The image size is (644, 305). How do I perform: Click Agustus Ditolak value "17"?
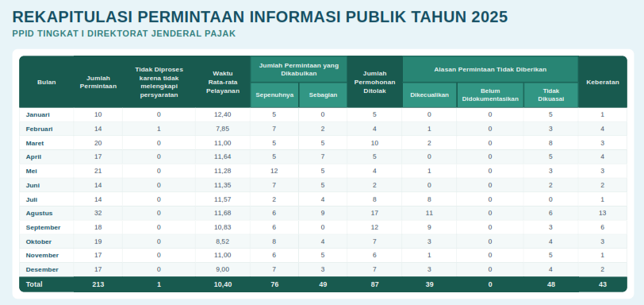coord(374,214)
